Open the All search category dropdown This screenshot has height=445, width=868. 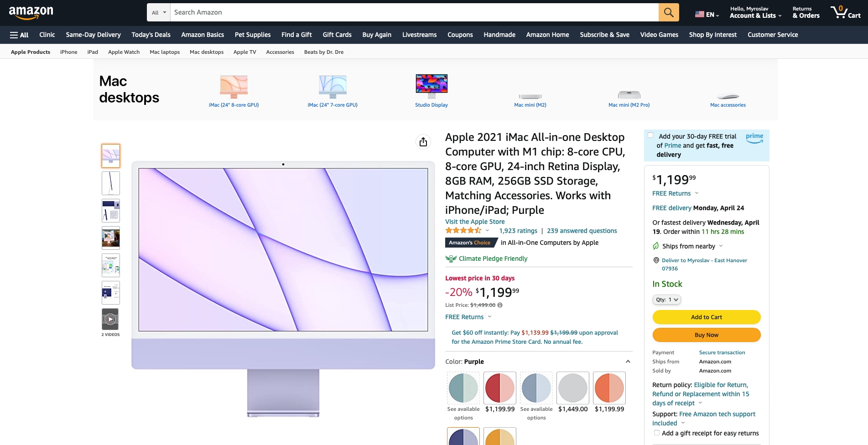[159, 12]
